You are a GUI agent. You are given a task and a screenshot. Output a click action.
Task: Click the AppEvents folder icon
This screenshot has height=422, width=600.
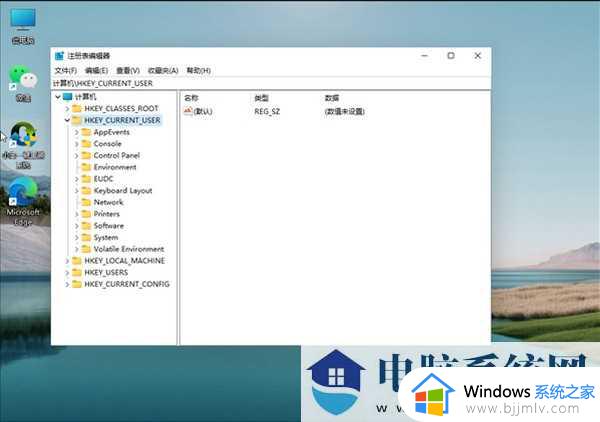coord(86,132)
